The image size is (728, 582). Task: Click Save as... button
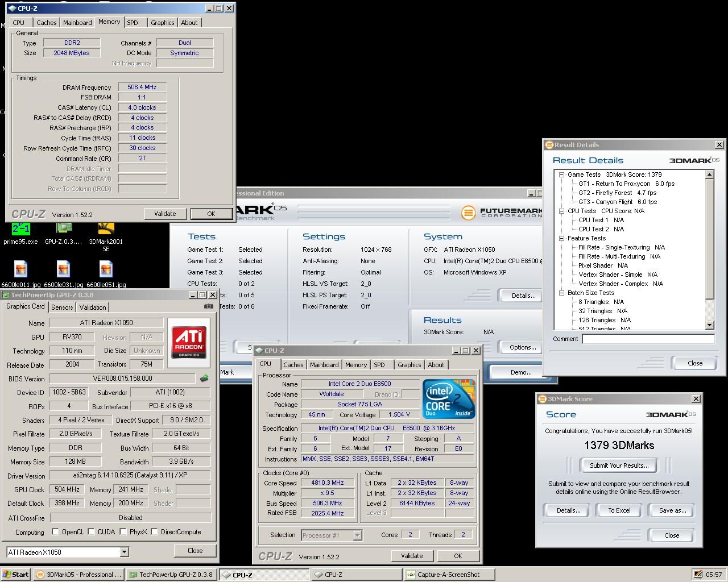[672, 510]
